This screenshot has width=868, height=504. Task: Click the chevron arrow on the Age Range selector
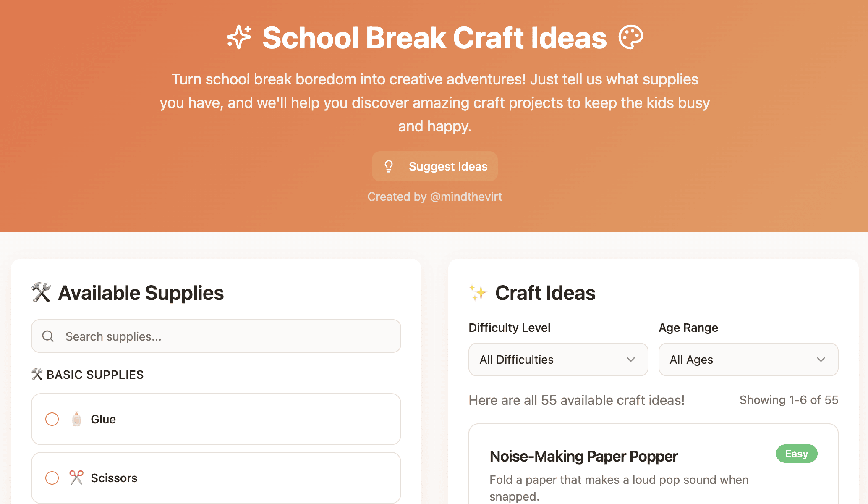pos(822,360)
